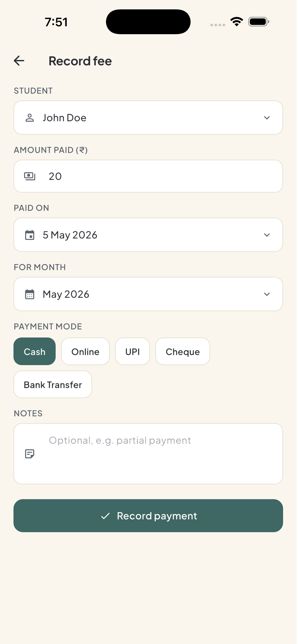Tap the battery icon in status bar
The width and height of the screenshot is (298, 644).
(260, 22)
